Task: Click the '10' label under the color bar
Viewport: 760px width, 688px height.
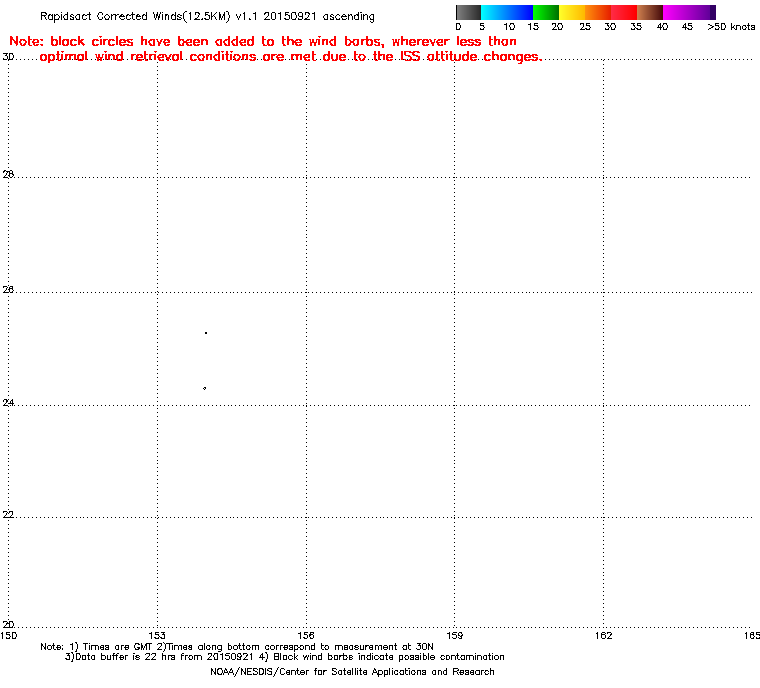Action: 509,27
